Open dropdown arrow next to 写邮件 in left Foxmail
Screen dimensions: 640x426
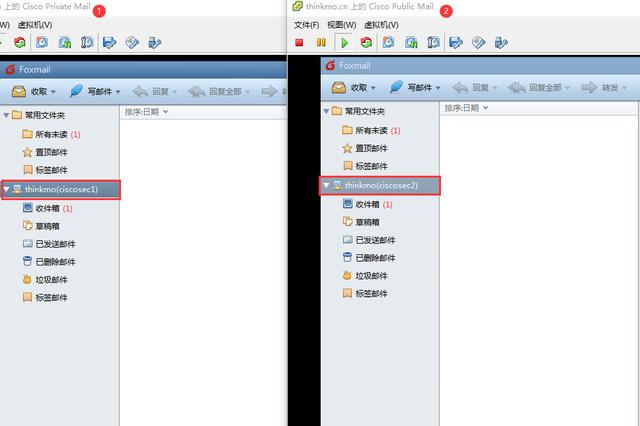(x=118, y=92)
